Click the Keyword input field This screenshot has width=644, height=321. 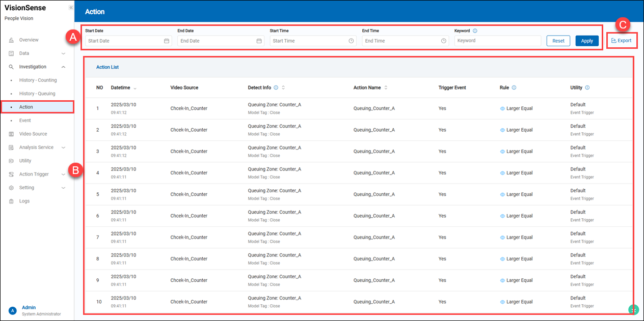tap(497, 41)
